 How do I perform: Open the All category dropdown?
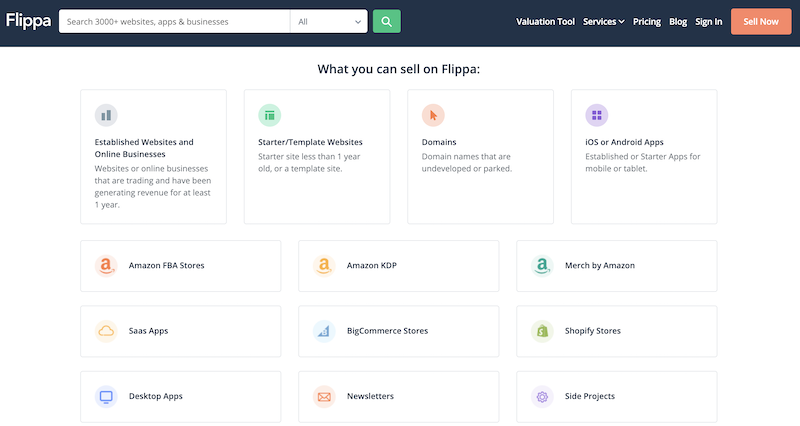pyautogui.click(x=329, y=21)
